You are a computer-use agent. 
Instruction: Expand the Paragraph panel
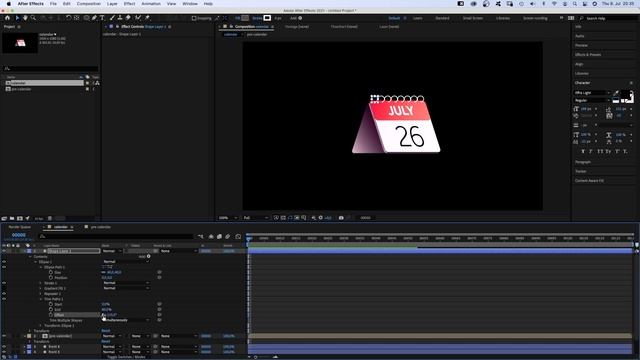pos(583,162)
